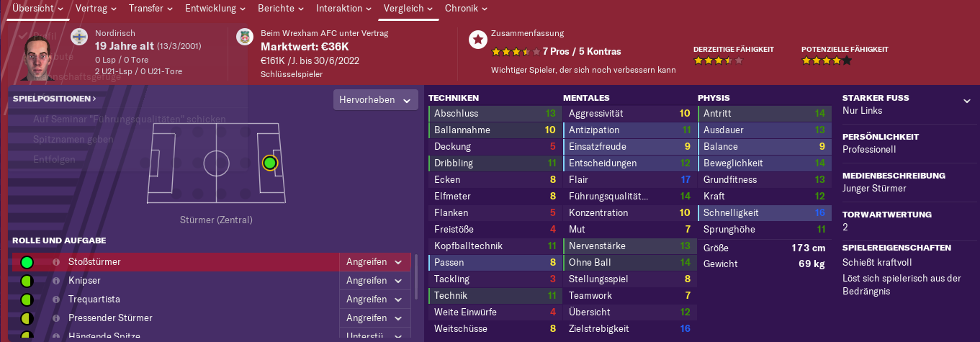The width and height of the screenshot is (980, 342).
Task: Click the Derzeitige Fähigkeit star rating
Action: [x=718, y=61]
